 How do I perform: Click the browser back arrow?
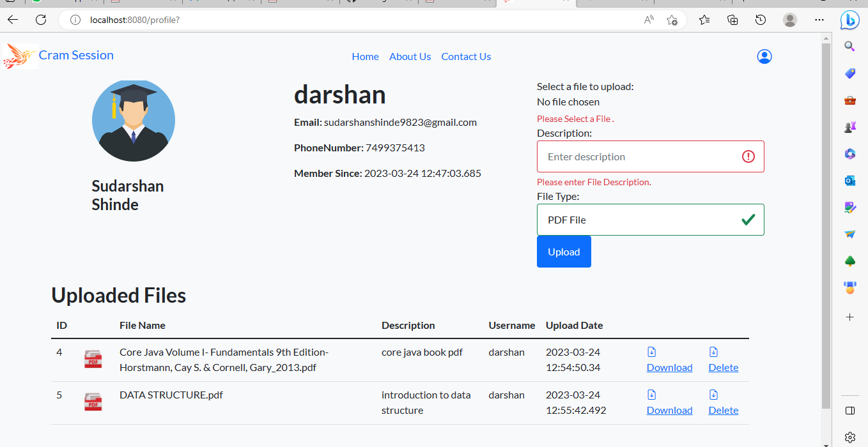click(x=13, y=20)
